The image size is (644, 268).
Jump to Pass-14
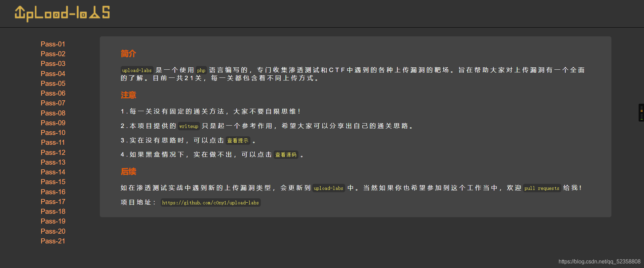tap(53, 172)
